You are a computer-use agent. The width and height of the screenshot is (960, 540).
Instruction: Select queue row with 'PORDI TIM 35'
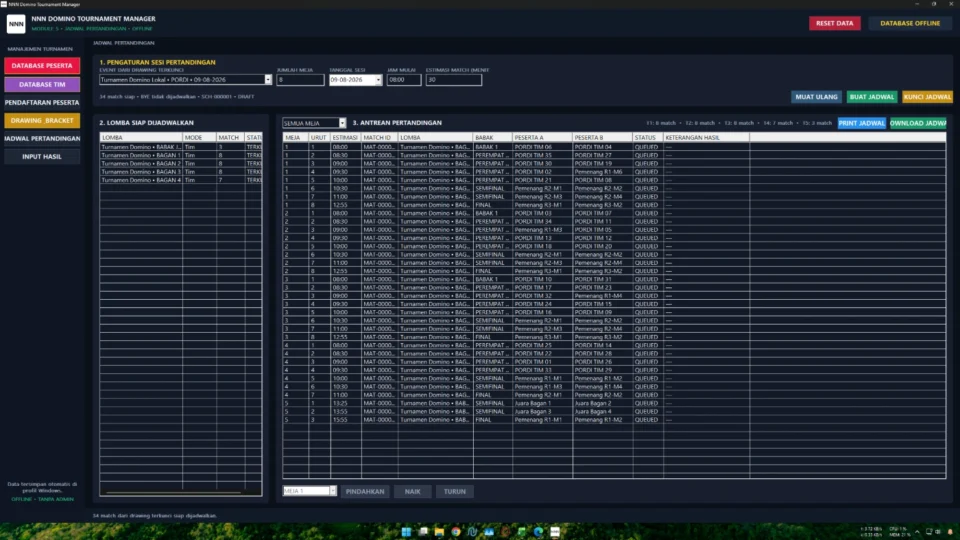tap(614, 156)
